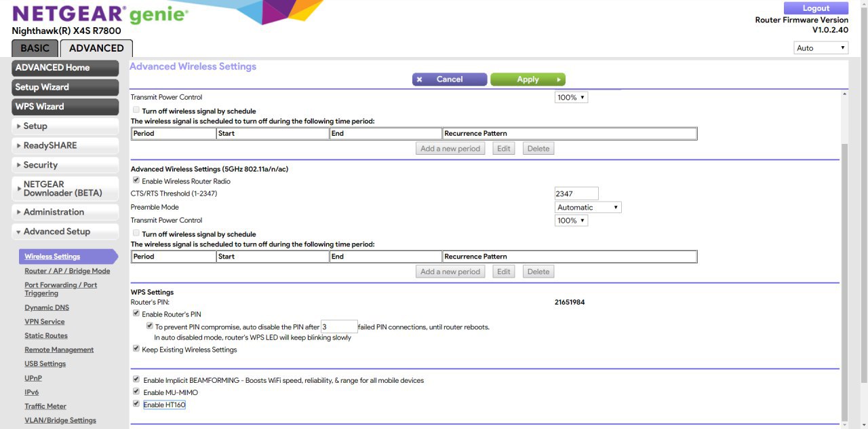Log out using the Logout button

coord(816,8)
